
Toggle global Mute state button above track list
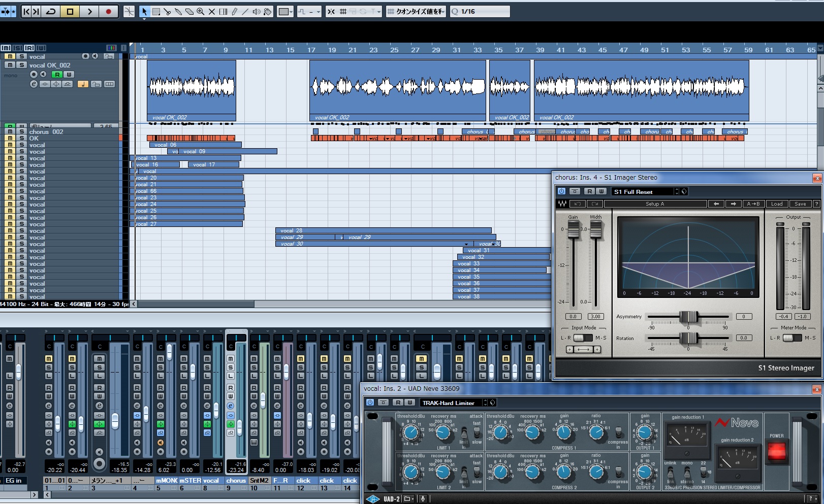click(6, 48)
